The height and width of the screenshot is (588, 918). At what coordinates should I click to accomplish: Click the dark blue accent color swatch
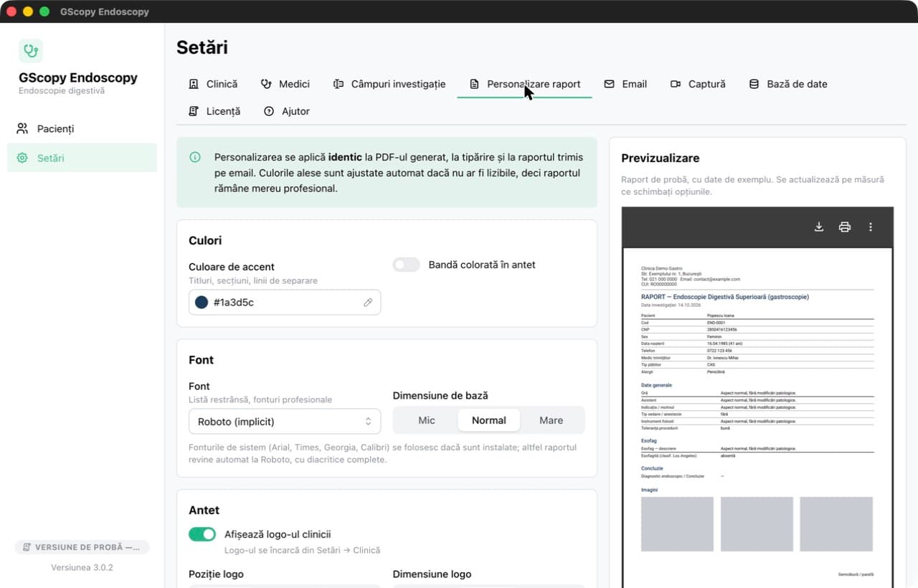pyautogui.click(x=202, y=303)
